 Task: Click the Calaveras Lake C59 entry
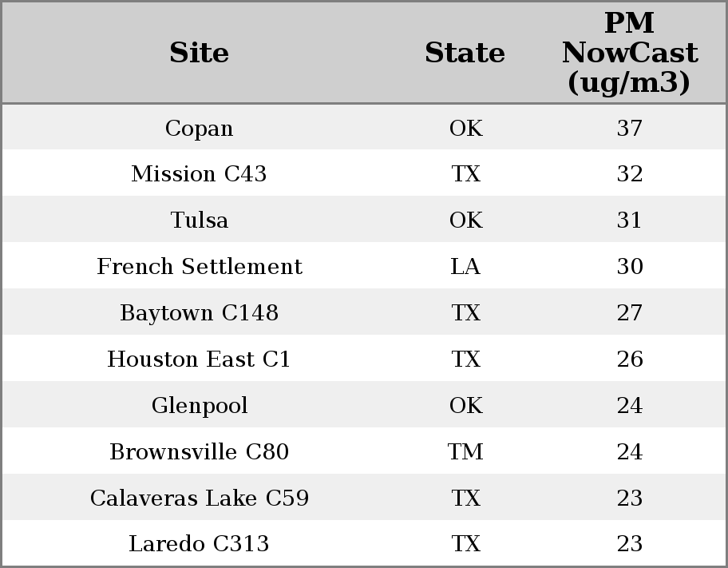pyautogui.click(x=199, y=498)
